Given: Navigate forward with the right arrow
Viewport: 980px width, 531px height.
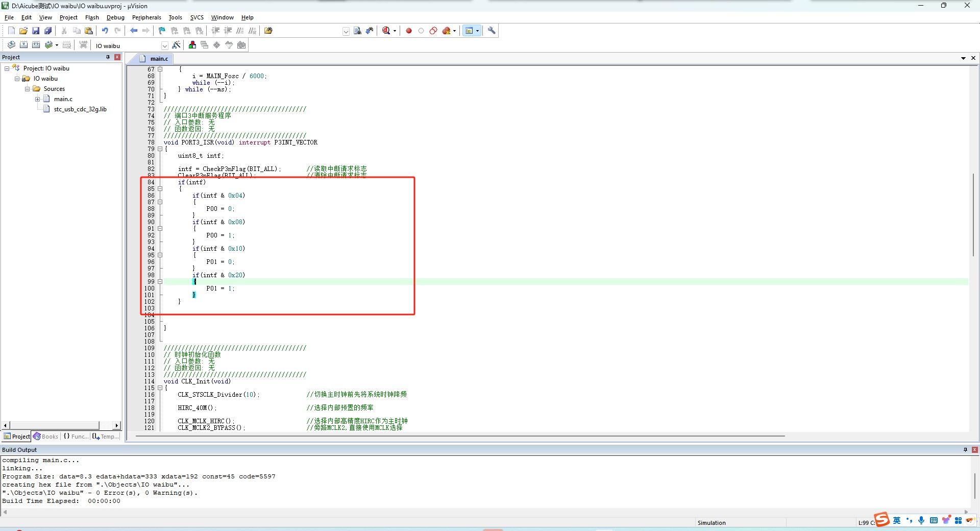Looking at the screenshot, I should [146, 31].
